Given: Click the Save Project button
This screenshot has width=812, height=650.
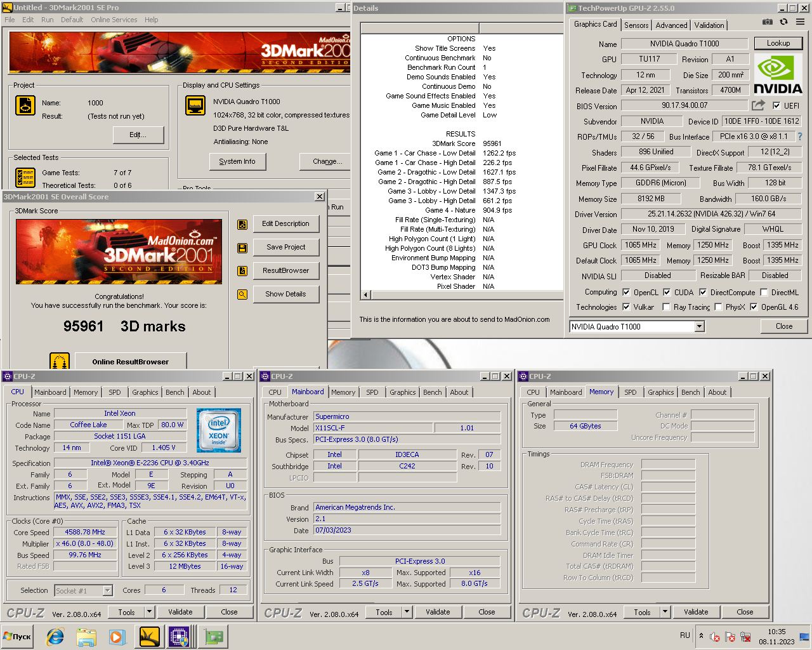Looking at the screenshot, I should [286, 248].
